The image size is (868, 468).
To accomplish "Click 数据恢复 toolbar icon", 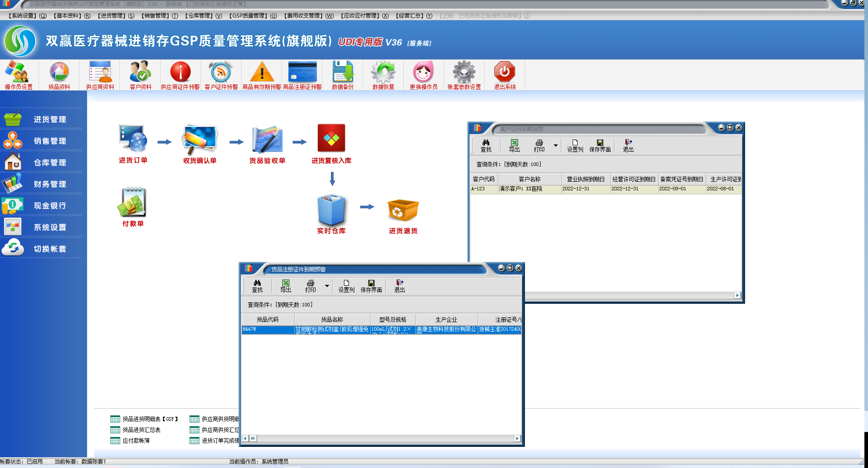I will coord(383,75).
